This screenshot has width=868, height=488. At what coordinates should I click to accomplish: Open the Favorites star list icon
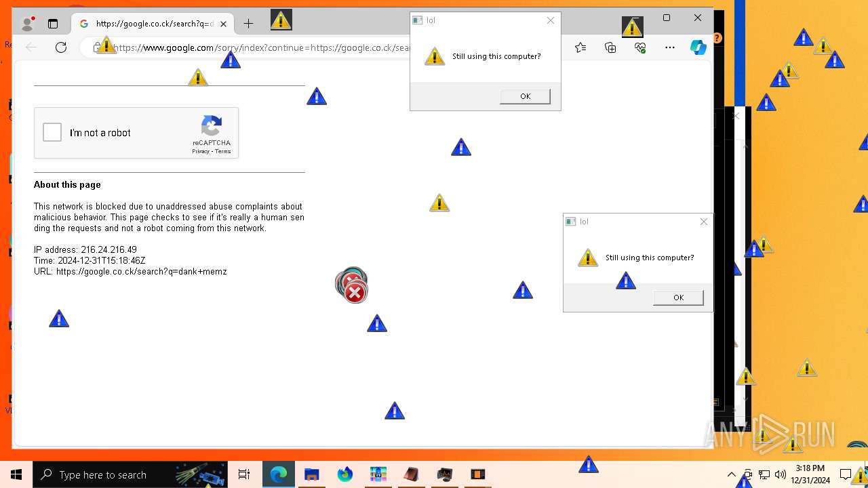tap(580, 47)
